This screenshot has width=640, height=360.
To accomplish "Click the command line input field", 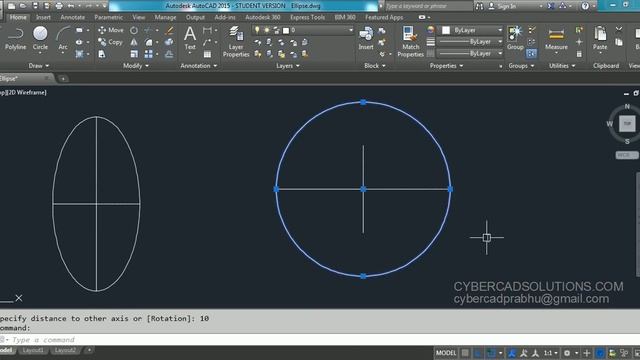I will tap(322, 340).
